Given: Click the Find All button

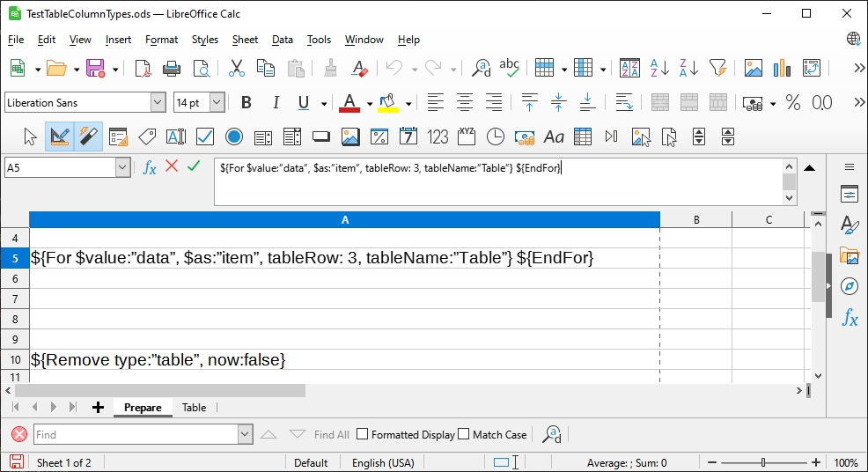Looking at the screenshot, I should point(331,434).
